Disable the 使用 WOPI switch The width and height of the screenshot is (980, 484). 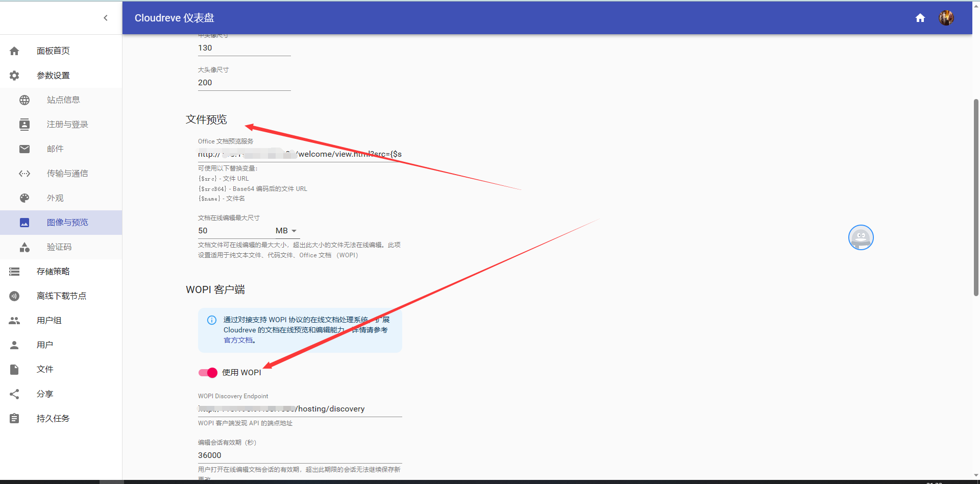pos(208,373)
